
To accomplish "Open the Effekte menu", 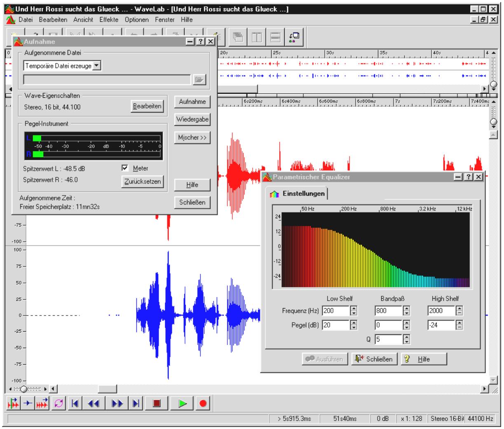I will pos(109,20).
